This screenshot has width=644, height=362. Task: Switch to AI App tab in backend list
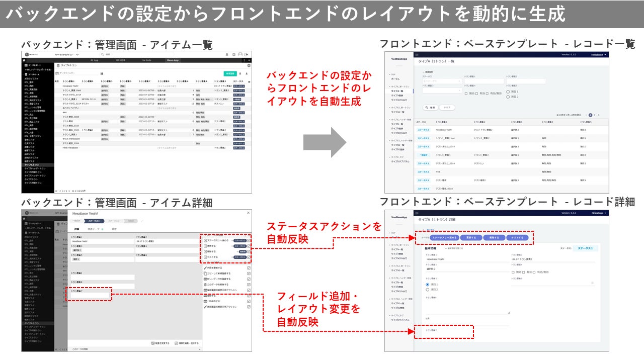(x=94, y=60)
